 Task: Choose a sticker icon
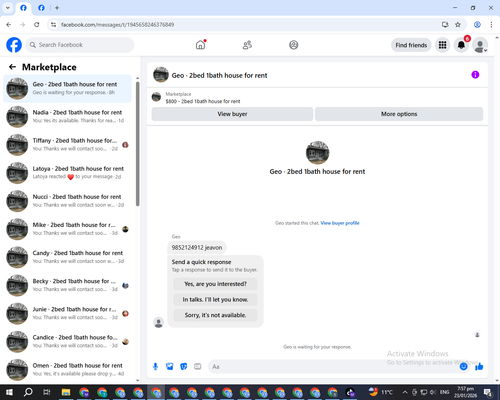click(x=184, y=367)
